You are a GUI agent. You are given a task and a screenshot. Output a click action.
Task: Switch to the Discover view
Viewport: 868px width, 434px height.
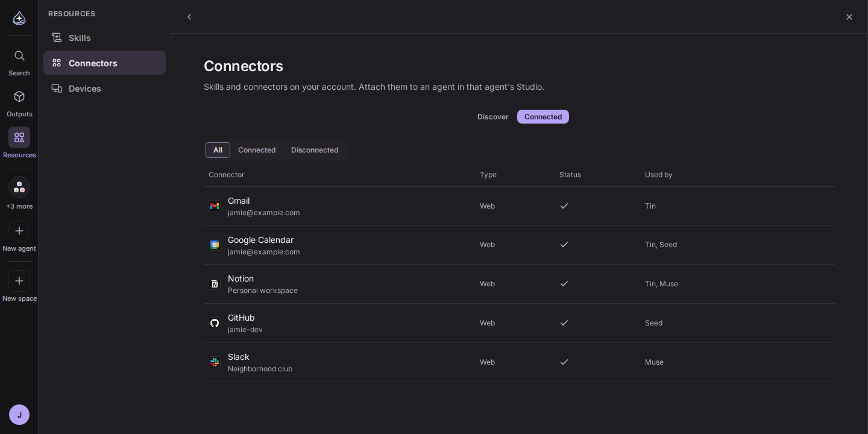pos(493,117)
